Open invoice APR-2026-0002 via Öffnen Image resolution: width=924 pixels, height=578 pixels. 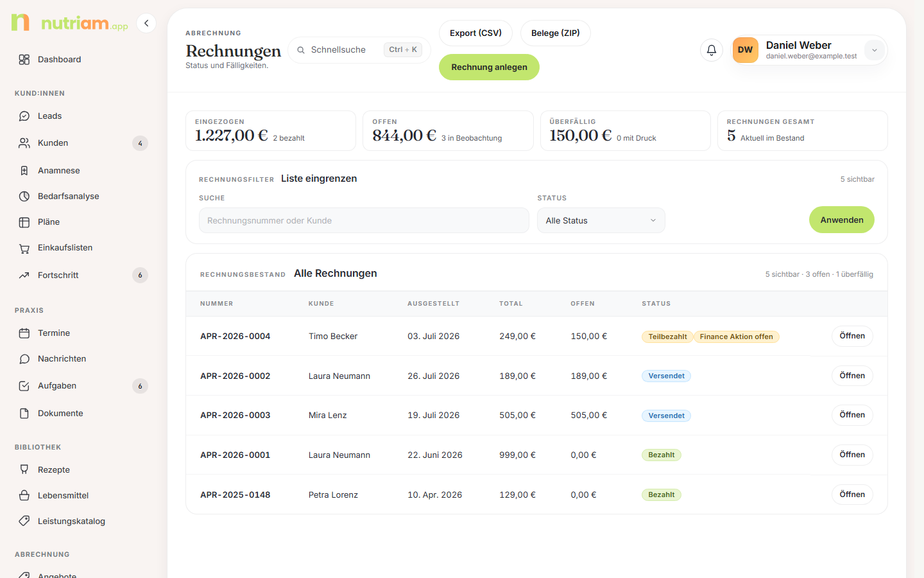[x=852, y=376]
